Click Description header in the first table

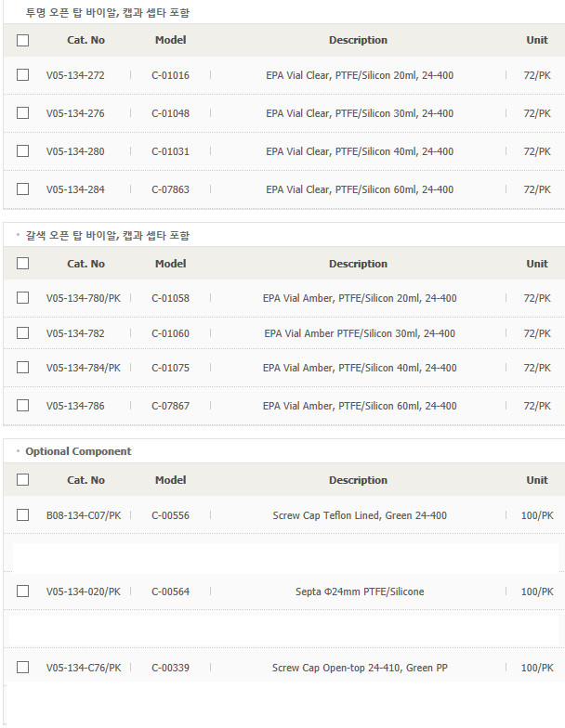[359, 40]
